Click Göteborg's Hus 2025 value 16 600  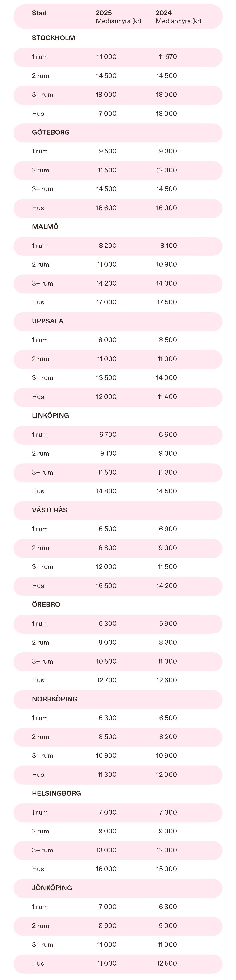tap(106, 208)
